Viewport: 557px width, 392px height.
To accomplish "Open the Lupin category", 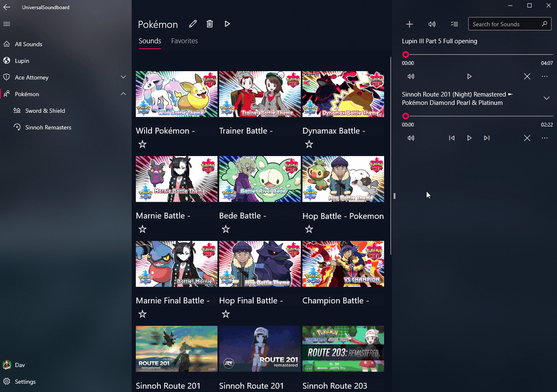I will (66, 61).
